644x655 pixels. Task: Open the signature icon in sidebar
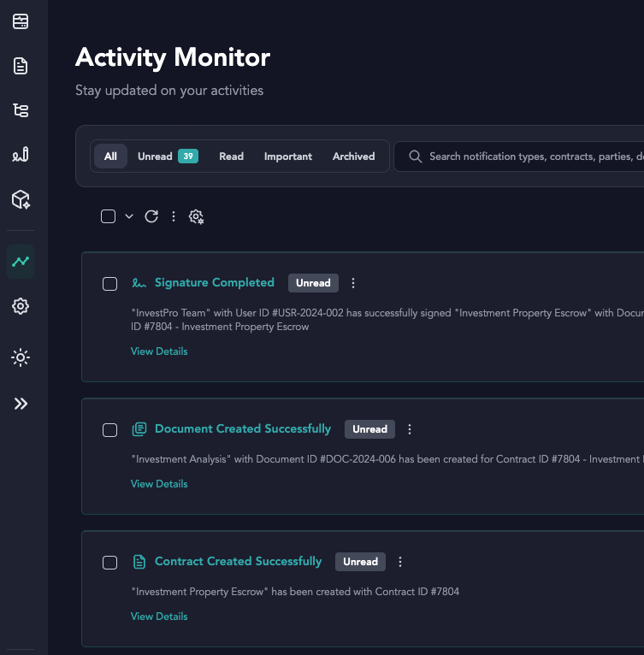[21, 155]
